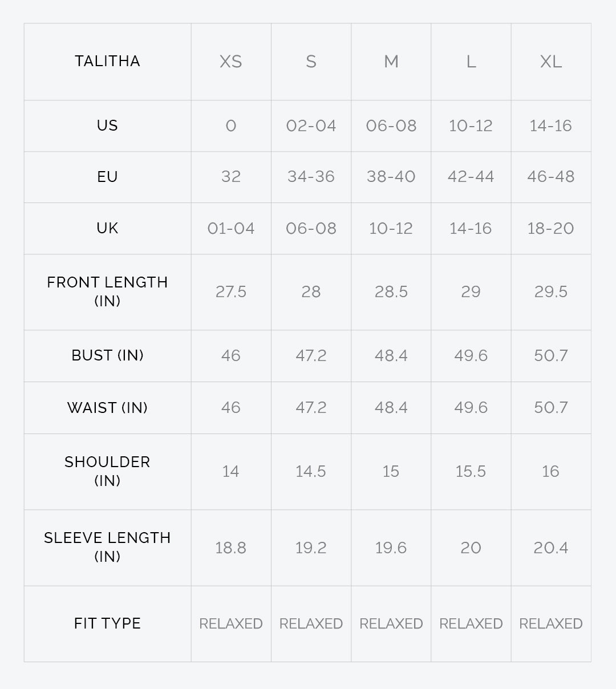Screen dimensions: 616x689
Task: Click the US size 10-12 cell
Action: [471, 125]
